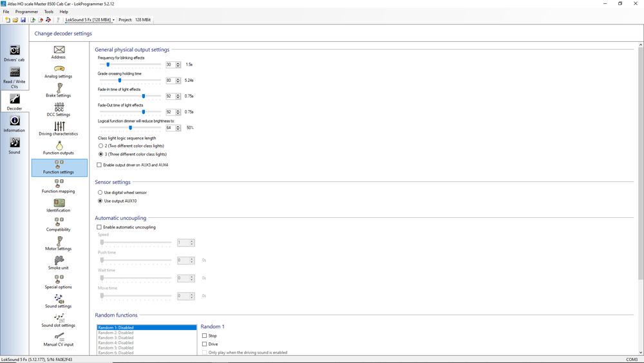The image size is (644, 363).
Task: Click the Fade-In time of light effects slider
Action: point(130,96)
